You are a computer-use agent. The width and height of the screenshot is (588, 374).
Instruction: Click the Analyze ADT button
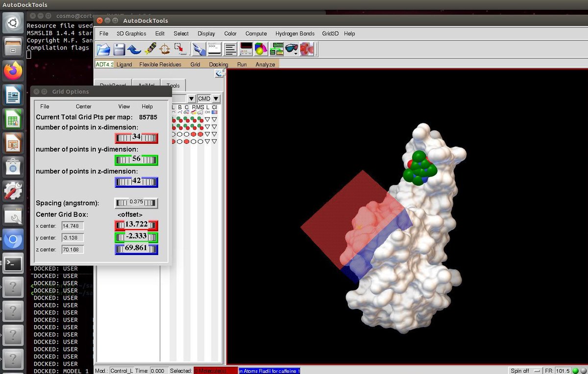(265, 64)
